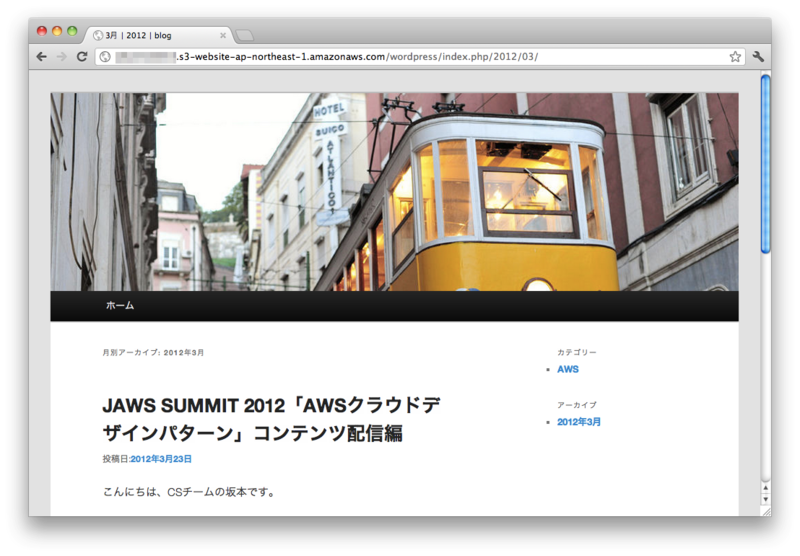Open a new tab with the blank tab button
The image size is (800, 556).
pos(244,35)
